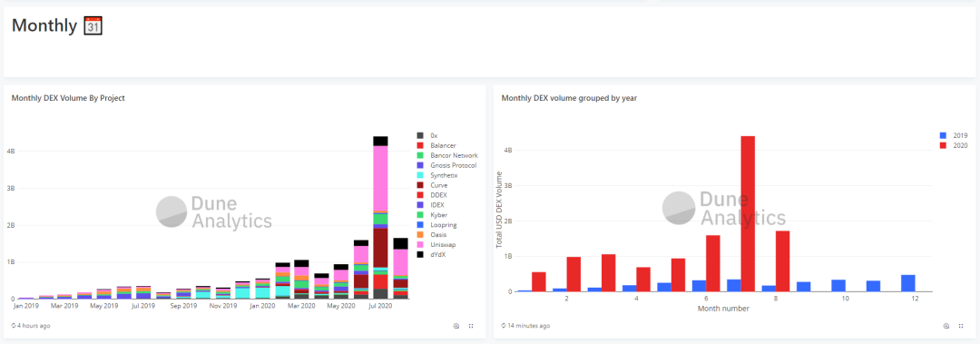Click the Balancer red color swatch in the legend
This screenshot has width=980, height=344.
[420, 145]
